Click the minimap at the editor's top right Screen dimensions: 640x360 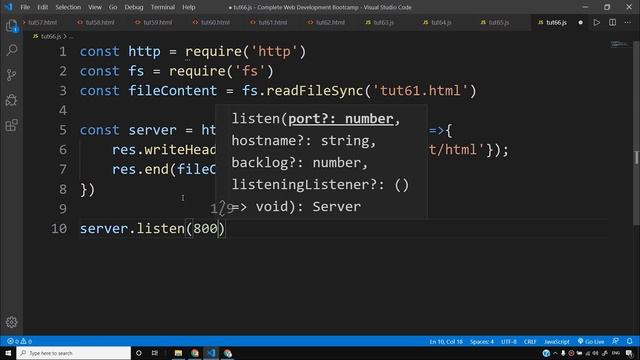(x=620, y=44)
